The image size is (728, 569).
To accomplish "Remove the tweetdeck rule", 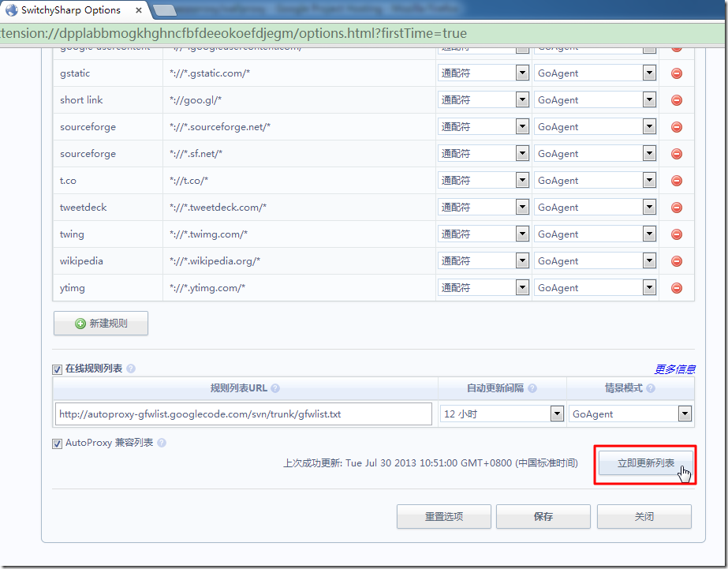I will (677, 208).
